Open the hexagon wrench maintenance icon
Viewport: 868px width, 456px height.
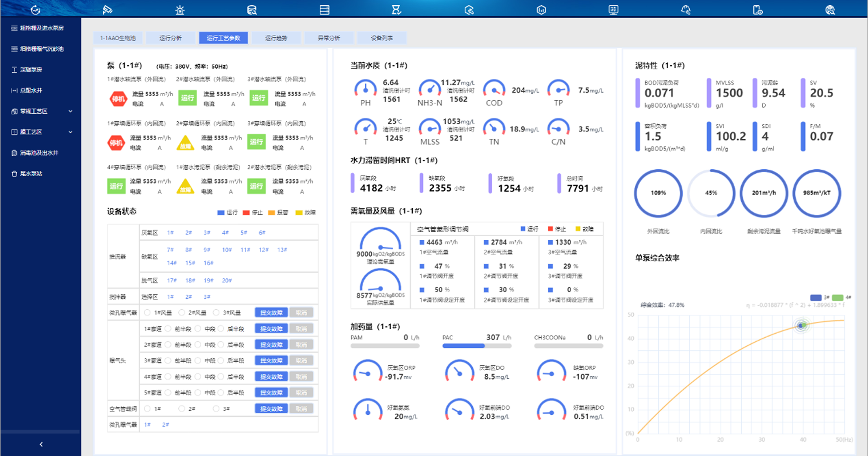tap(469, 10)
